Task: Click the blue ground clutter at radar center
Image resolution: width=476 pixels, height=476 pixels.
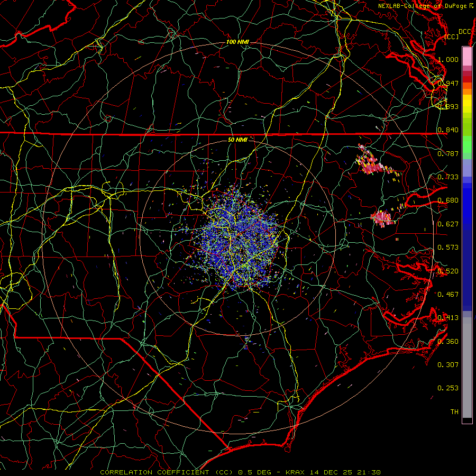Action: 239,239
